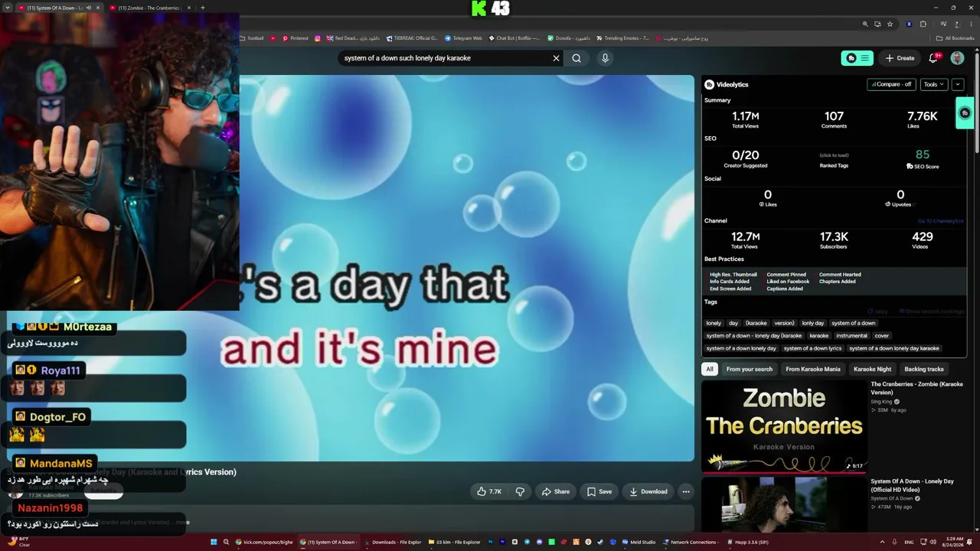Open the video more actions menu
980x551 pixels.
coord(686,491)
